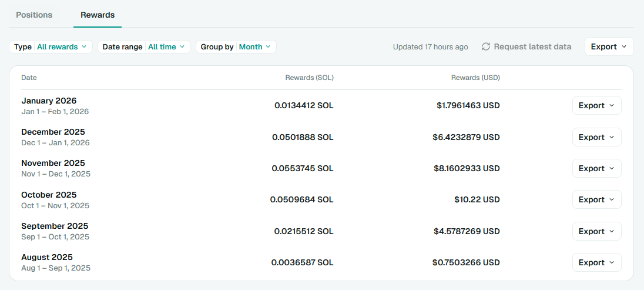Click the Rewards (SOL) column header

(309, 78)
